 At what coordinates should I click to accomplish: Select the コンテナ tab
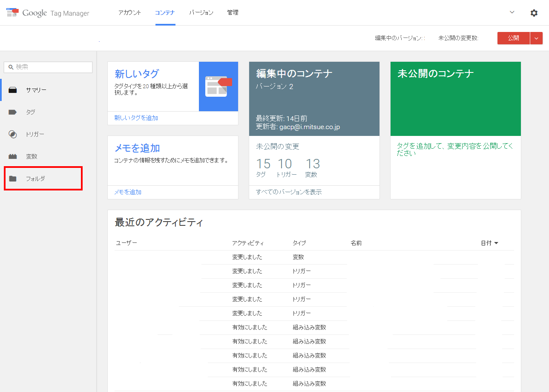[165, 13]
